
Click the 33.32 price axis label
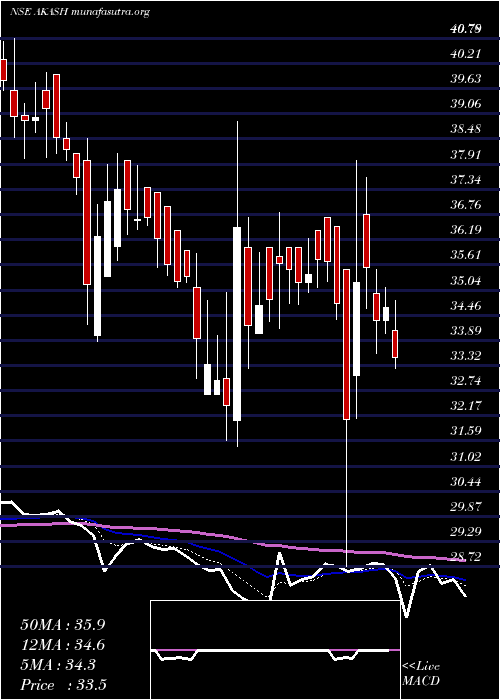tap(466, 356)
